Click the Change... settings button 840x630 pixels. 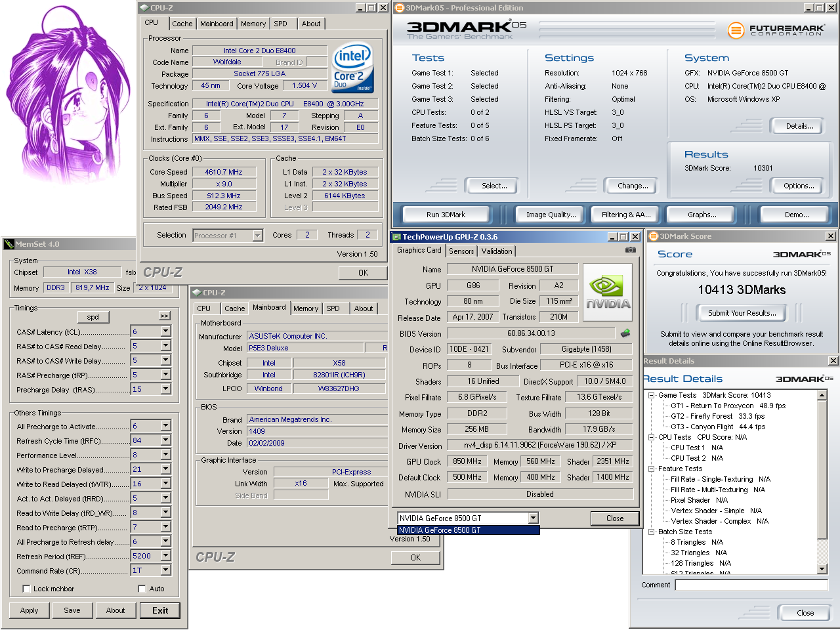633,186
